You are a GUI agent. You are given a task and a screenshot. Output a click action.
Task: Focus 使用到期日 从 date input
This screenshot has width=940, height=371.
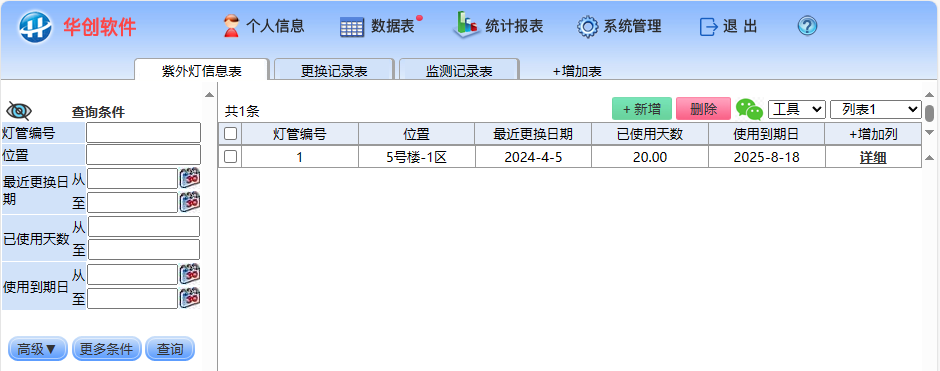(133, 275)
